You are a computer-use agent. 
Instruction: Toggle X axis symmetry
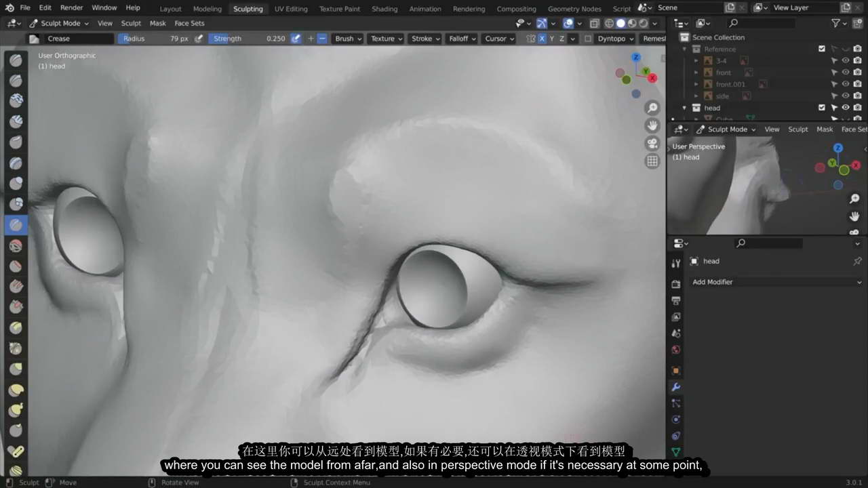click(542, 39)
